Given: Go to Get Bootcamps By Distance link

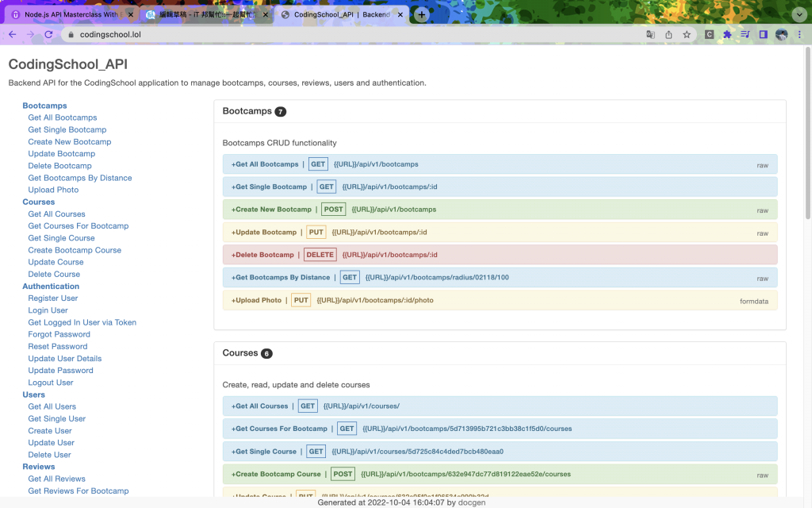Looking at the screenshot, I should point(80,178).
